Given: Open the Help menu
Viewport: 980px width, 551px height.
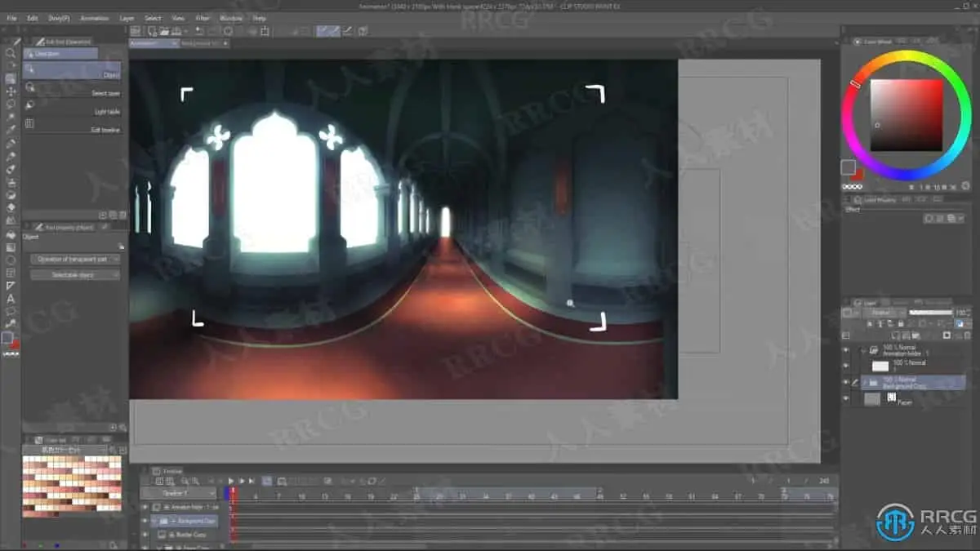Looking at the screenshot, I should tap(259, 17).
